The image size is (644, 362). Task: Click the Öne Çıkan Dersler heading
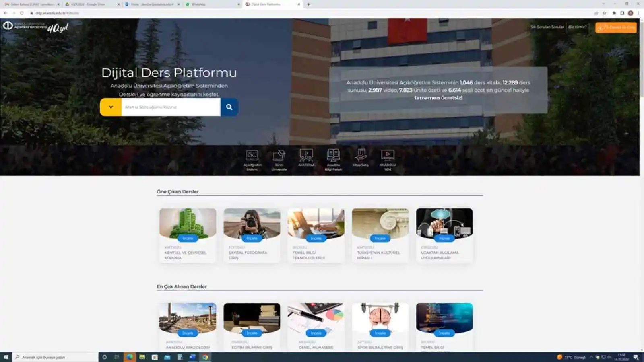178,191
